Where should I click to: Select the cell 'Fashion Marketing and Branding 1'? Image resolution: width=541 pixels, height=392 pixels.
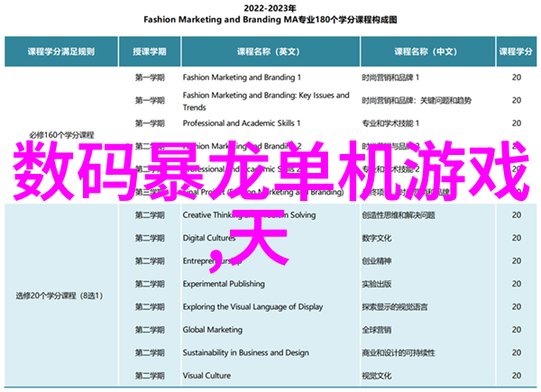click(242, 77)
